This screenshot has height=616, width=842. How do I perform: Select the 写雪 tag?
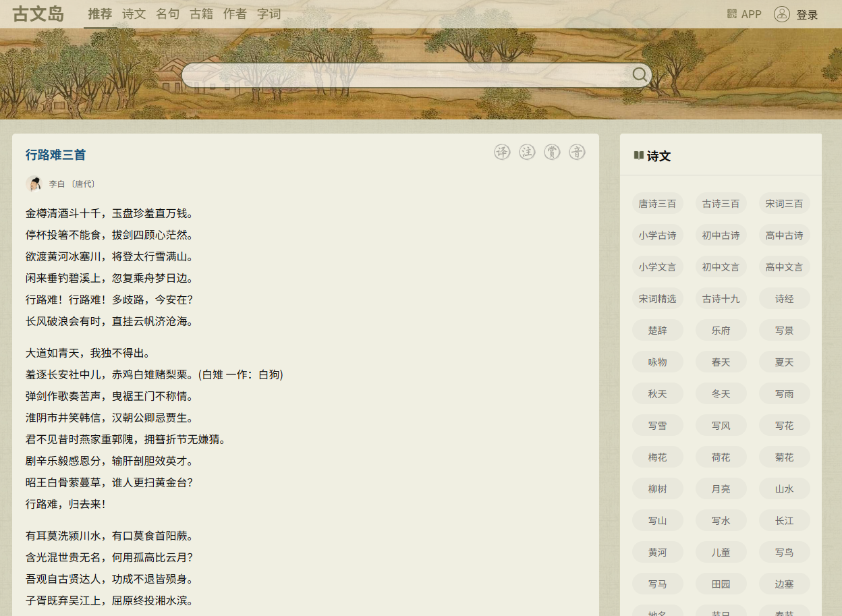tap(658, 426)
